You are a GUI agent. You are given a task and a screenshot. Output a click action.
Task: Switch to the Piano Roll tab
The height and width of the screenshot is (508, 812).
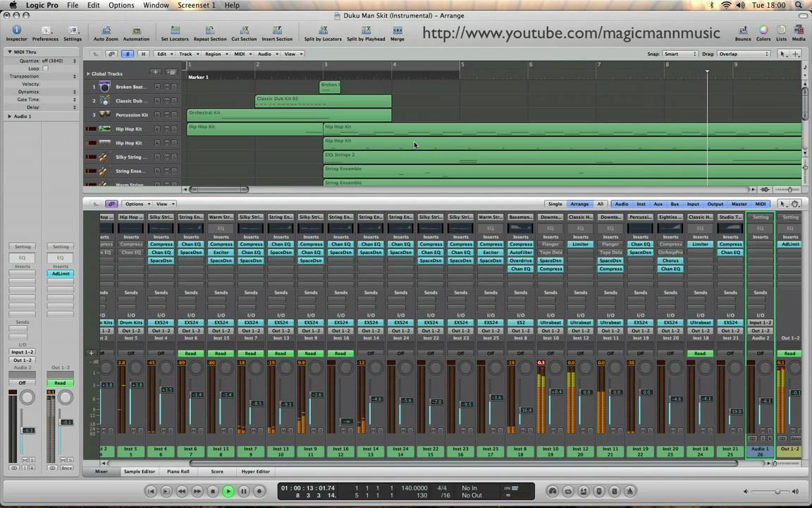(x=178, y=472)
